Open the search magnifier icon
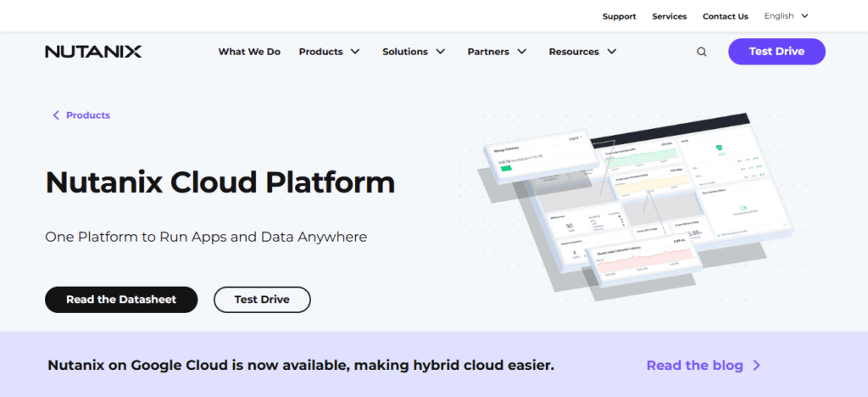Screen dimensions: 868x397 point(701,52)
